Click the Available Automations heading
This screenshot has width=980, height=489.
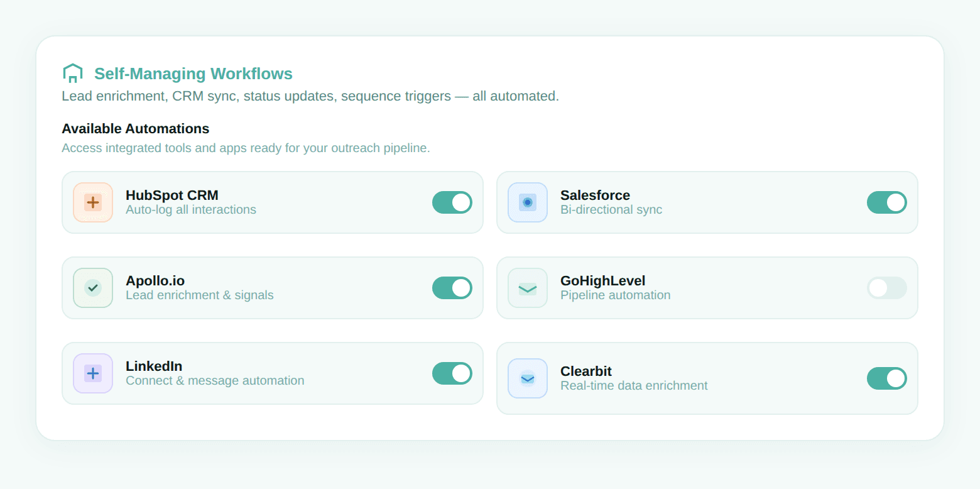[x=135, y=128]
